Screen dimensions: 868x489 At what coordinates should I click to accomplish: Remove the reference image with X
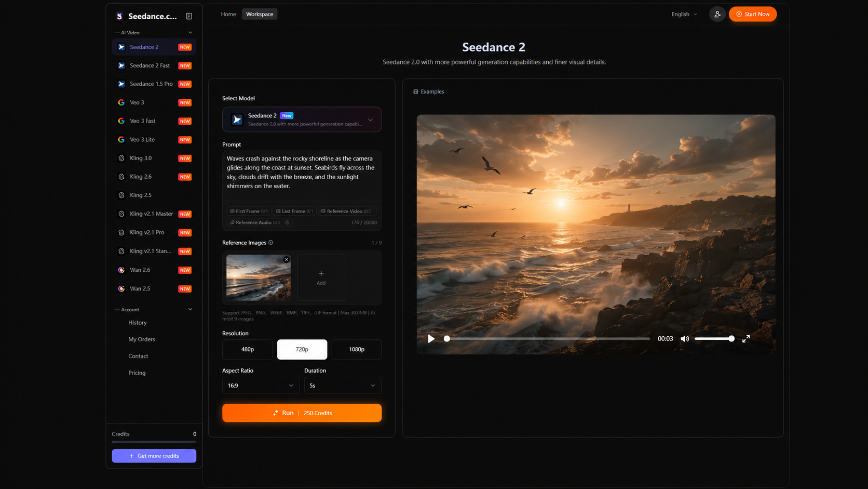point(287,259)
